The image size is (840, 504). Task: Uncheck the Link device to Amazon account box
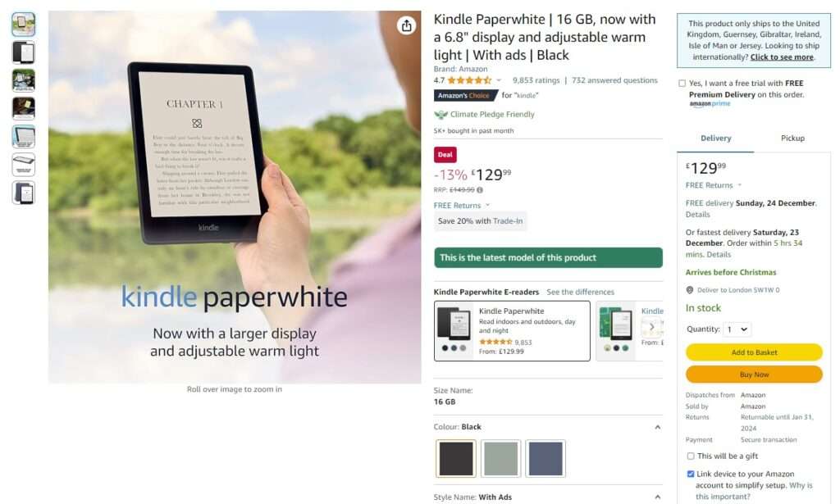(x=691, y=474)
